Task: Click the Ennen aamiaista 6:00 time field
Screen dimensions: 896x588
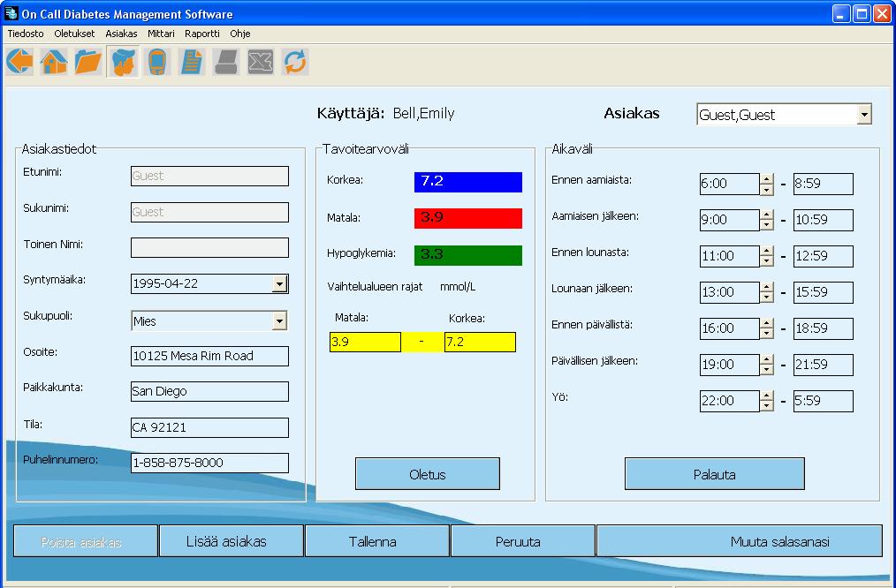Action: 730,184
